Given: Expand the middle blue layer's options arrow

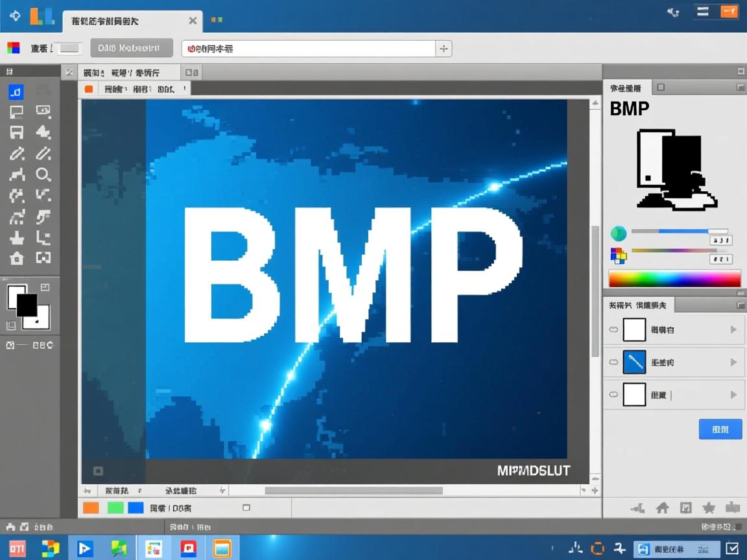Looking at the screenshot, I should click(x=733, y=362).
